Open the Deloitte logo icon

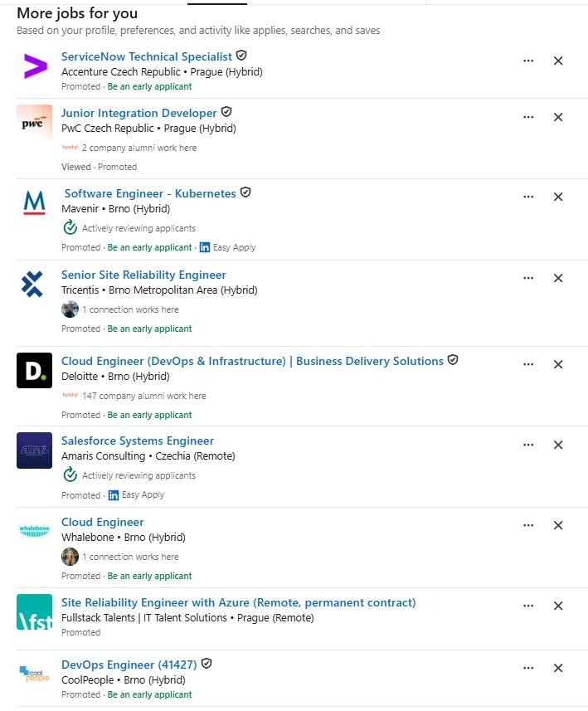click(34, 371)
